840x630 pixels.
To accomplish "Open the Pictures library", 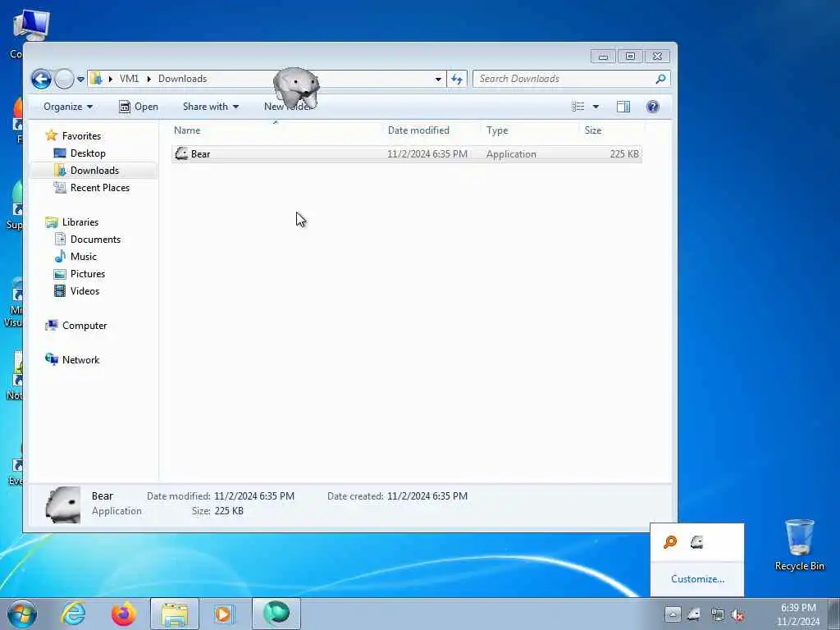I will [x=88, y=274].
